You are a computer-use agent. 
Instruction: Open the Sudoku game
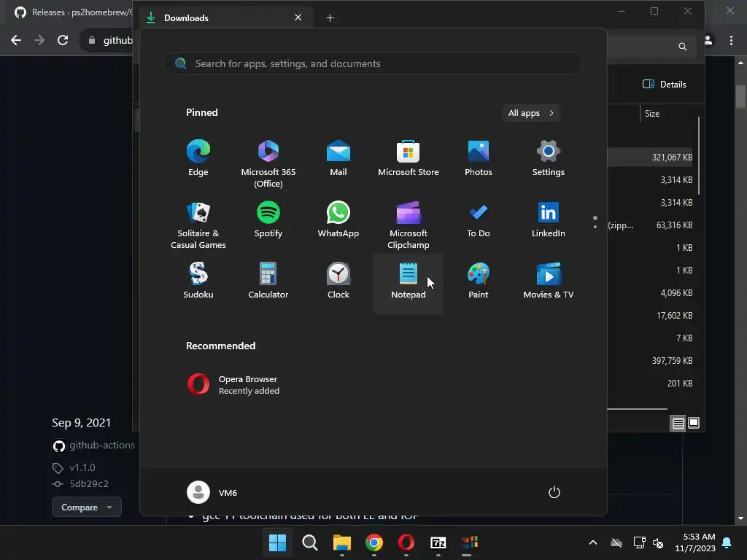[198, 281]
